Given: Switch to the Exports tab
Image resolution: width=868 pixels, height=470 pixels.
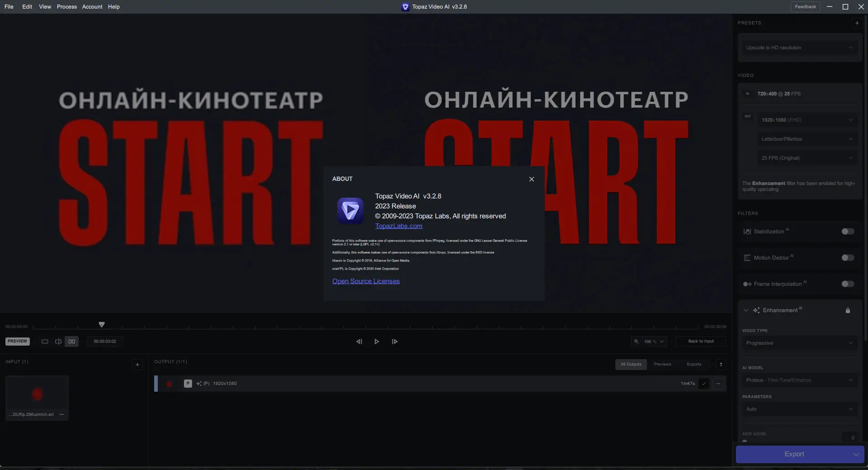Looking at the screenshot, I should point(694,365).
